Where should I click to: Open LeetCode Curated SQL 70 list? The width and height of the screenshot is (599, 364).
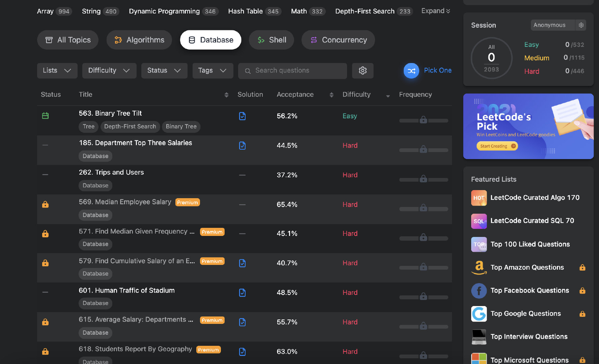(x=532, y=221)
